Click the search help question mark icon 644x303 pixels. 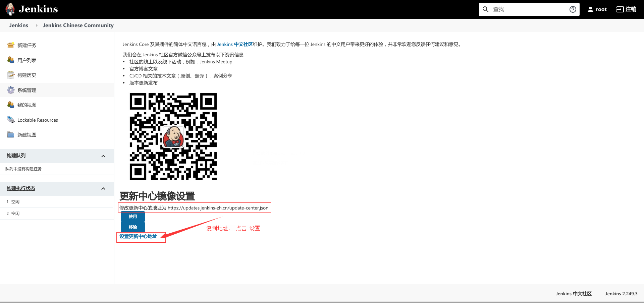pyautogui.click(x=573, y=9)
